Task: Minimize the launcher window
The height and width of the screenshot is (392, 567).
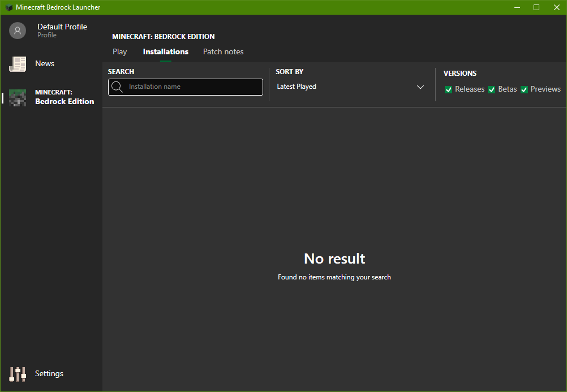Action: (x=517, y=7)
